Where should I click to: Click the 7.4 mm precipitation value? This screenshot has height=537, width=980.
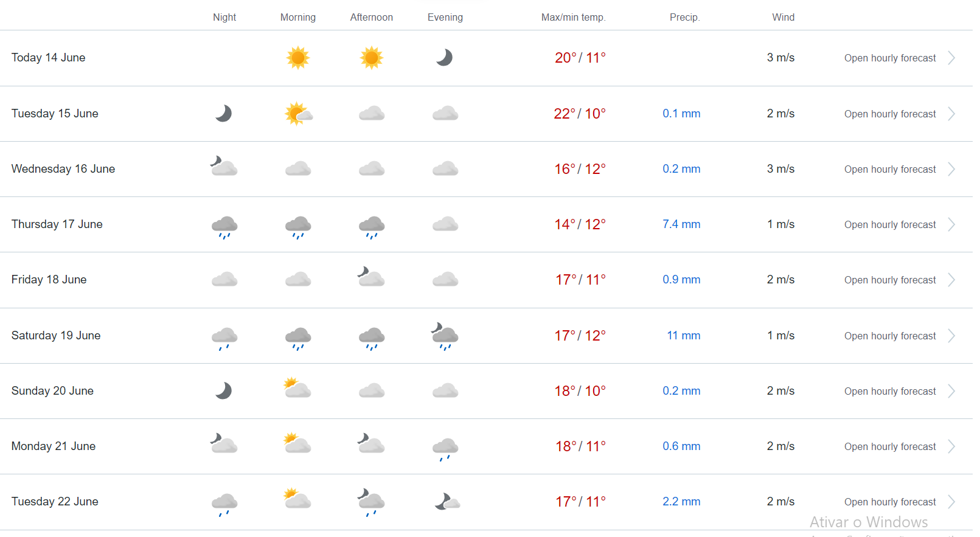pyautogui.click(x=681, y=224)
